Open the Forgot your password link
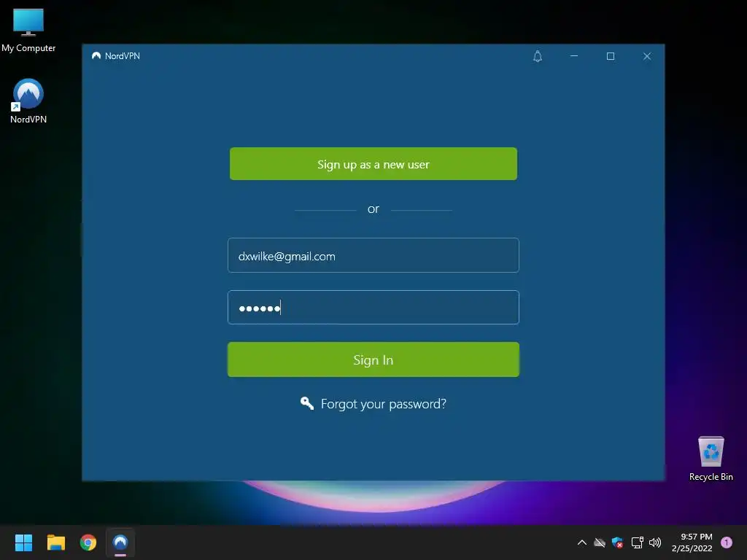 [x=384, y=404]
